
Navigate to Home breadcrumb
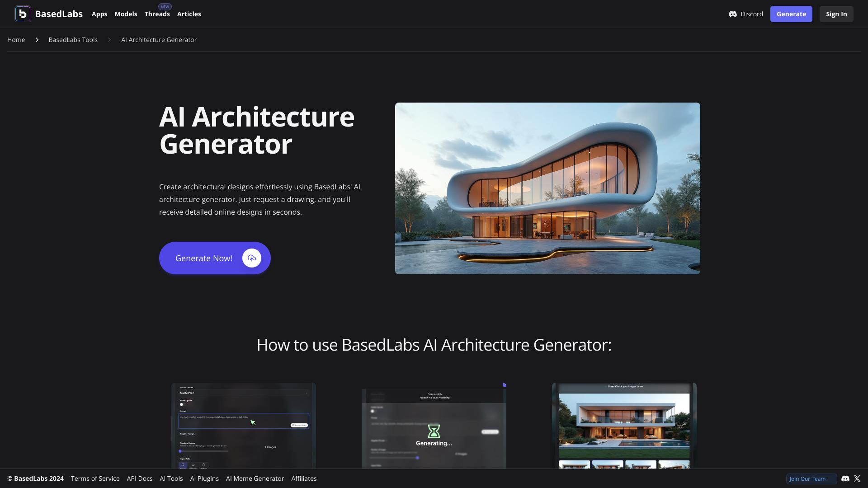[16, 40]
